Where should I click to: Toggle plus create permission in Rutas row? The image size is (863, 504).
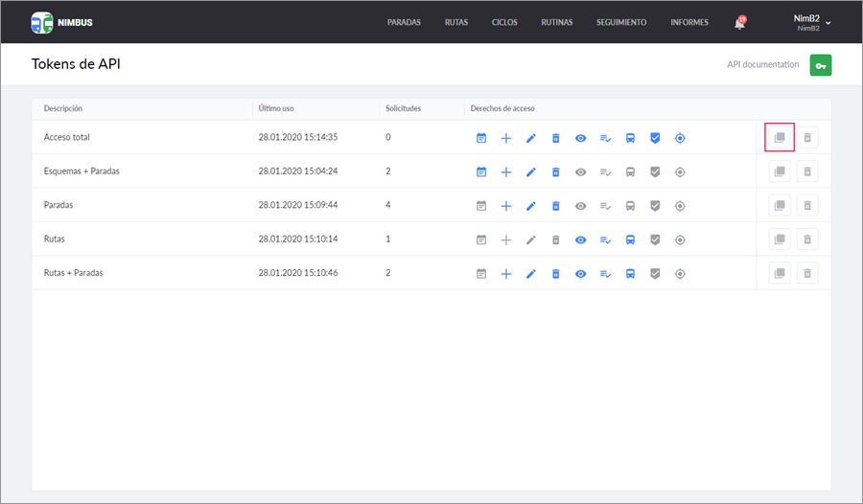click(506, 240)
